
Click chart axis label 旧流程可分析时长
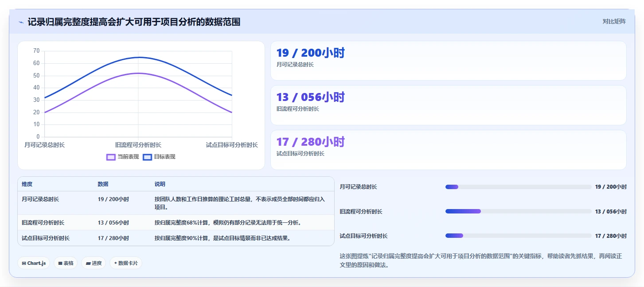pos(138,145)
